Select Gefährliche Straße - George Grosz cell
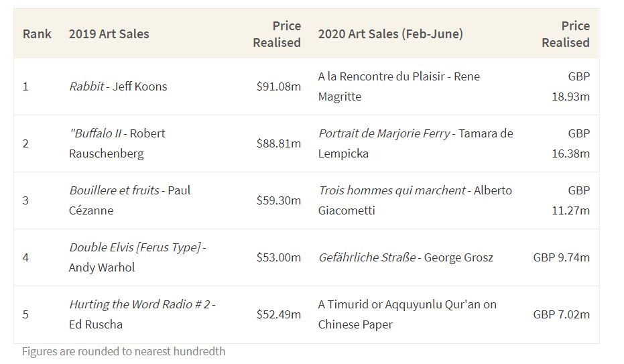The height and width of the screenshot is (364, 624). [405, 257]
